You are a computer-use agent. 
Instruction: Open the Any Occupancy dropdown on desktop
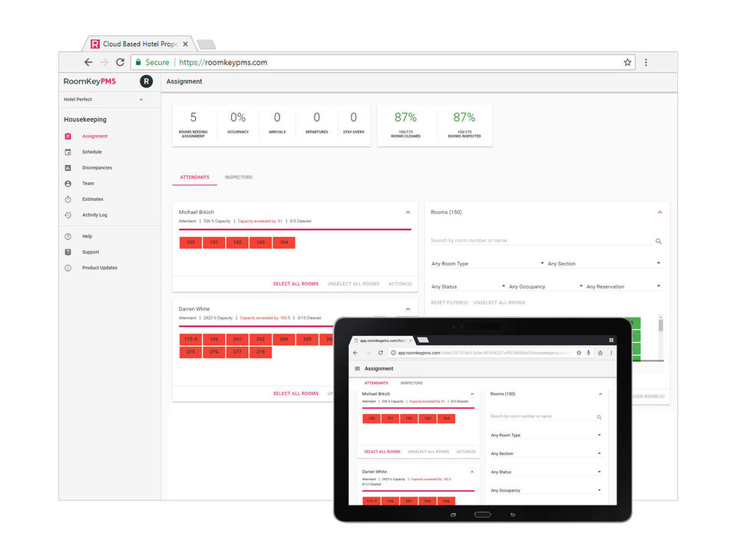[546, 287]
